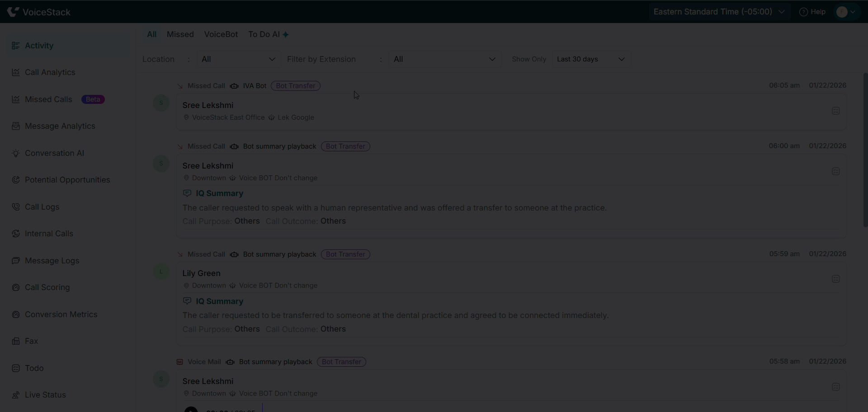The width and height of the screenshot is (868, 412).
Task: Click the todo icon on 06:05 am call
Action: (836, 111)
